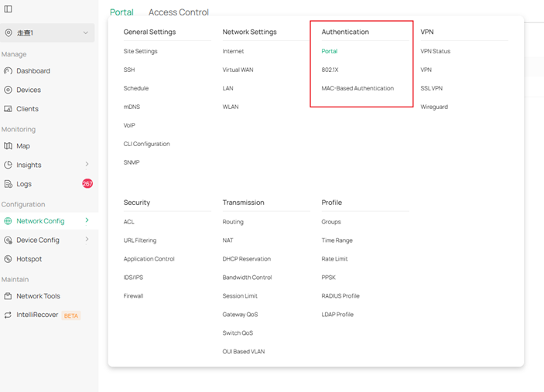Open Session Limit settings
This screenshot has height=392, width=544.
240,296
